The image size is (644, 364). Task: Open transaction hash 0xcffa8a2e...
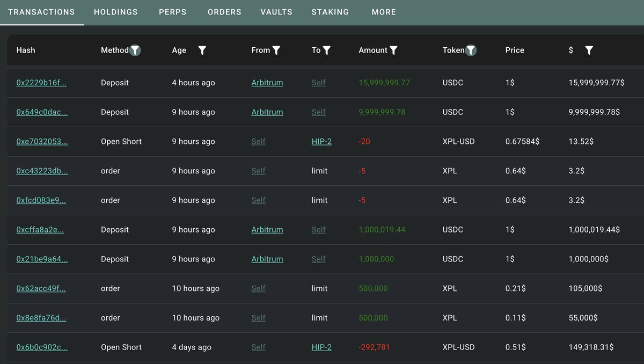pyautogui.click(x=40, y=230)
